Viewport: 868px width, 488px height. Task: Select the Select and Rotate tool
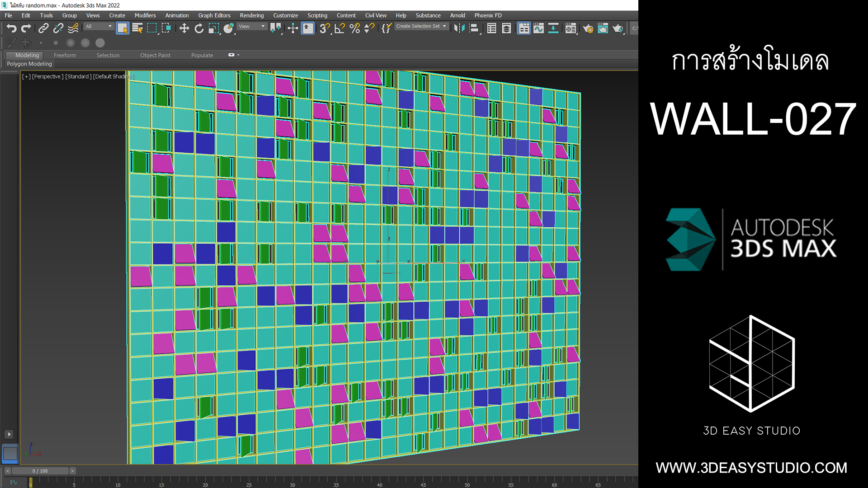click(199, 28)
